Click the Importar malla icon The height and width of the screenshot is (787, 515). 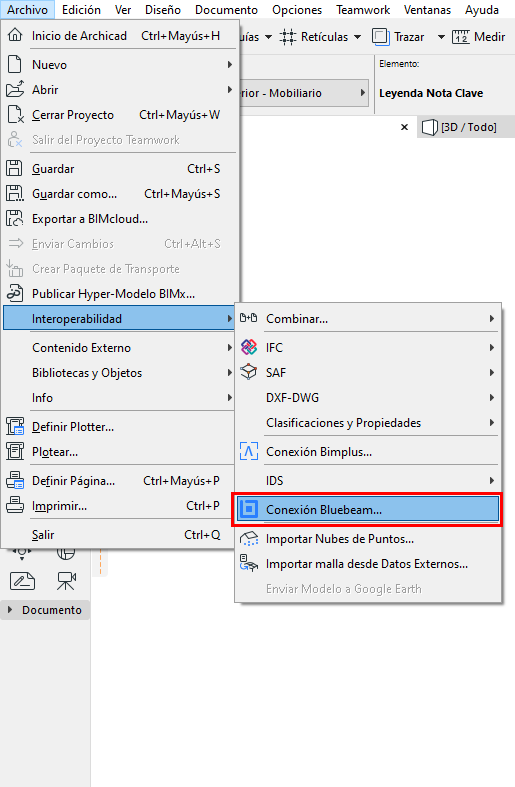249,563
